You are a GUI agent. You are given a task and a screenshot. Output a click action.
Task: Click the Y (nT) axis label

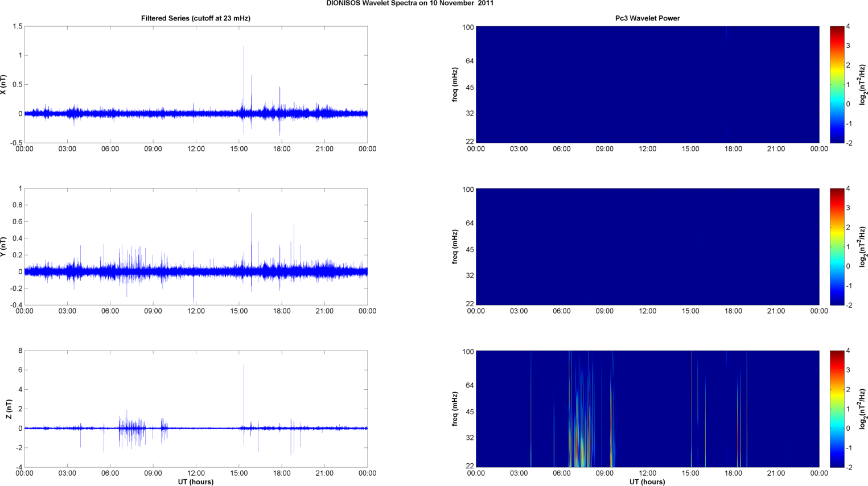(4, 247)
